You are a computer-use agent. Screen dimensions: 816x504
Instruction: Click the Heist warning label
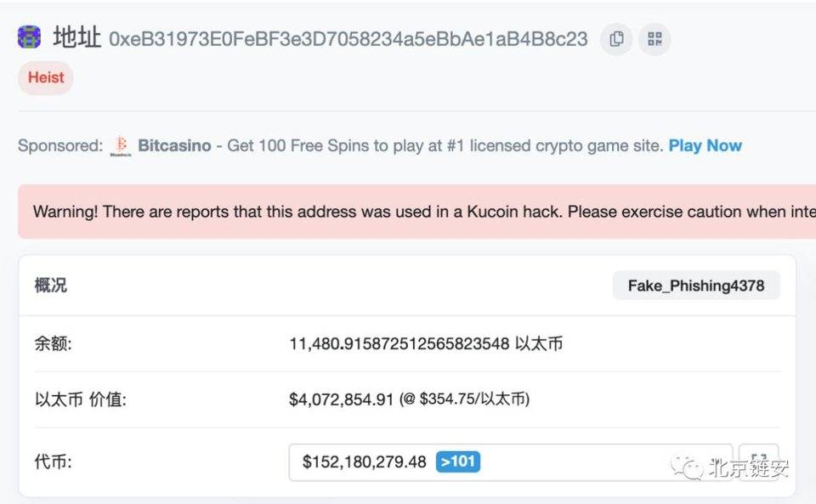pyautogui.click(x=45, y=77)
